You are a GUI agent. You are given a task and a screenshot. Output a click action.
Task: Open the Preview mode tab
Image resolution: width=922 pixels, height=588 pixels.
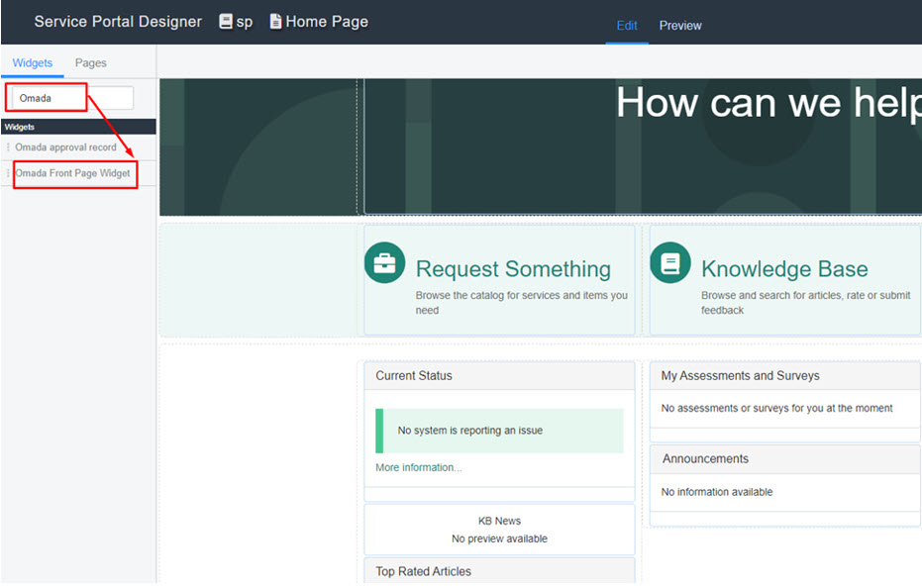(x=680, y=26)
